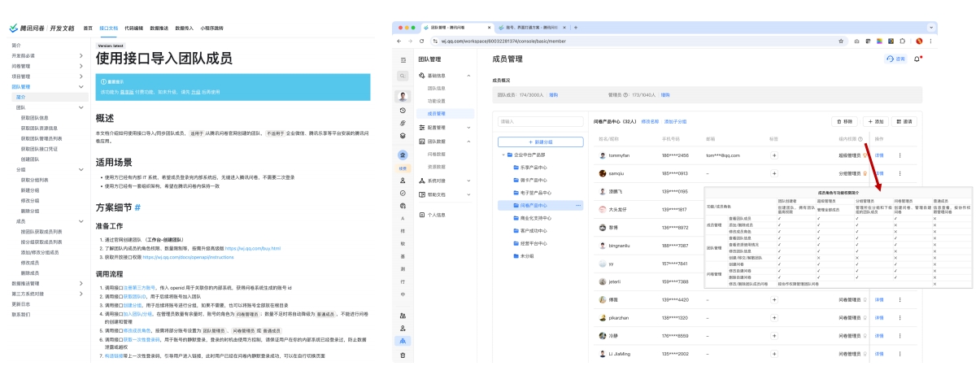Viewport: 980px width, 375px height.
Task: Click the 邀请 button above the member table
Action: tap(905, 120)
